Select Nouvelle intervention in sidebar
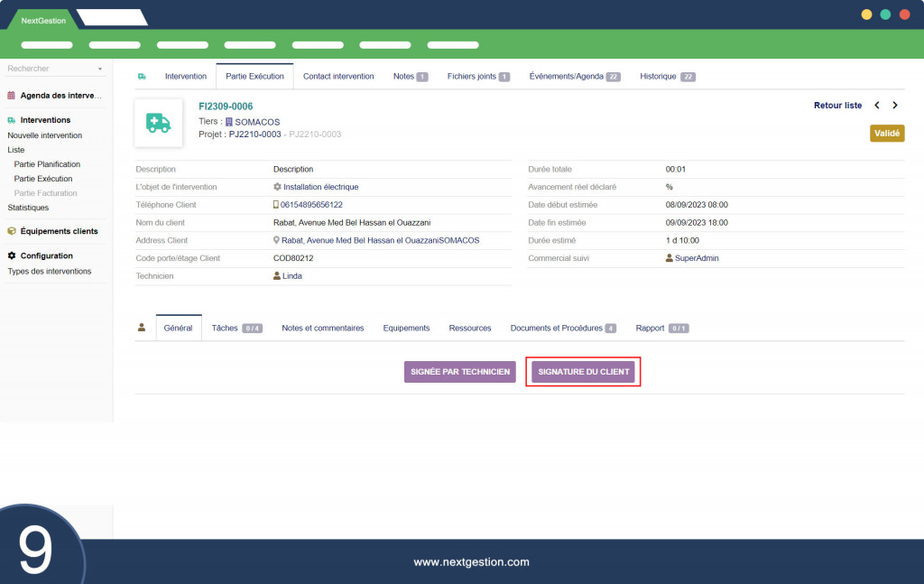 45,135
